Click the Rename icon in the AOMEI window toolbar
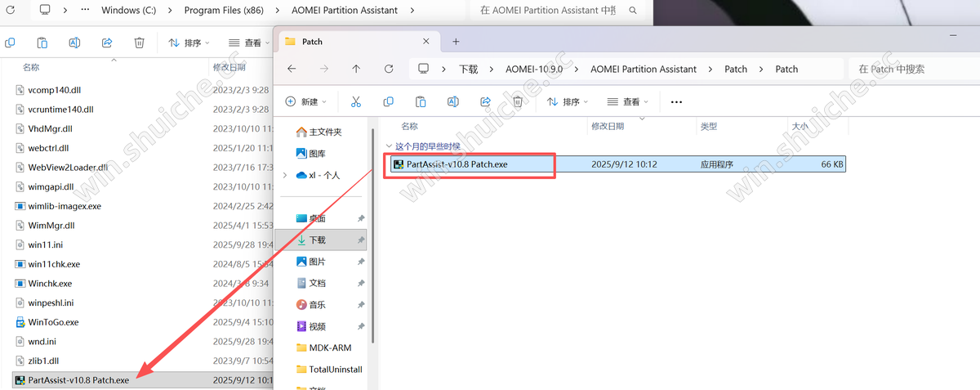Viewport: 980px width, 390px height. point(74,43)
